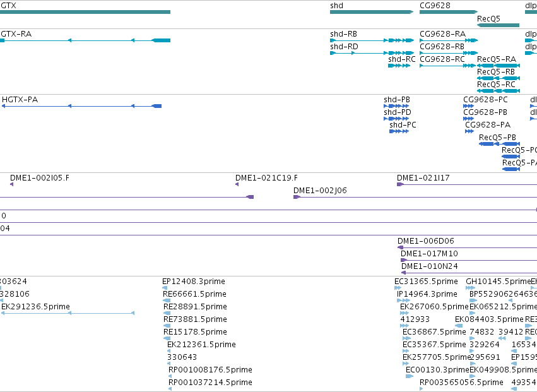This screenshot has width=537, height=392.
Task: Click the RecQ5 gene bar
Action: 499,25
